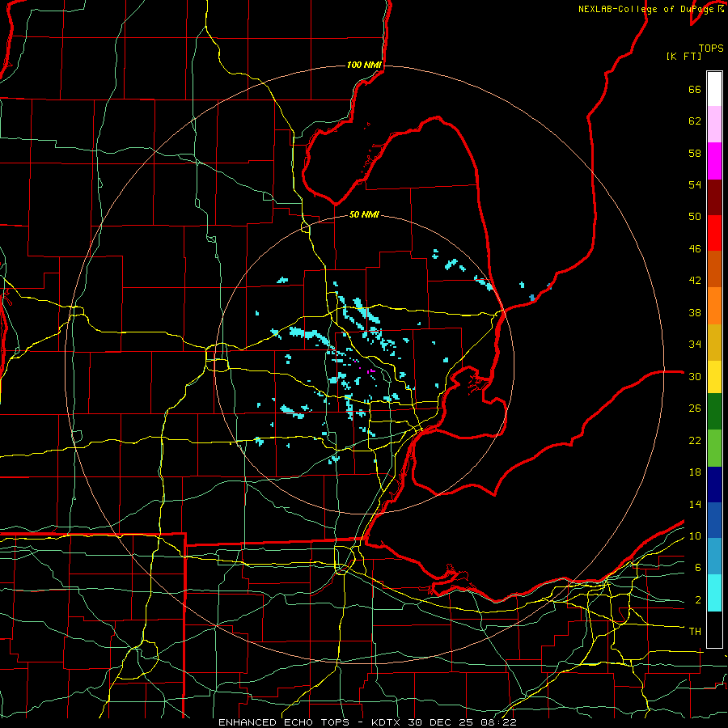This screenshot has height=728, width=728.
Task: Click the '100 NMI' range ring label
Action: (x=365, y=65)
